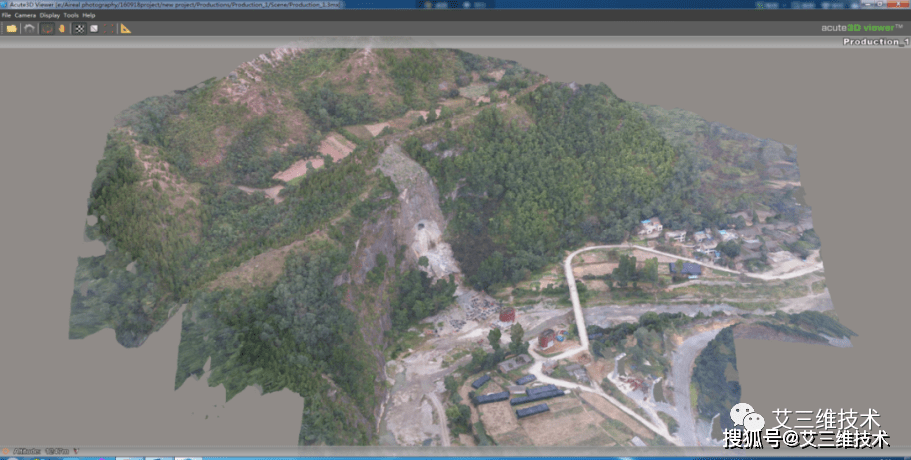Image resolution: width=911 pixels, height=460 pixels.
Task: Open the Help menu
Action: point(89,15)
